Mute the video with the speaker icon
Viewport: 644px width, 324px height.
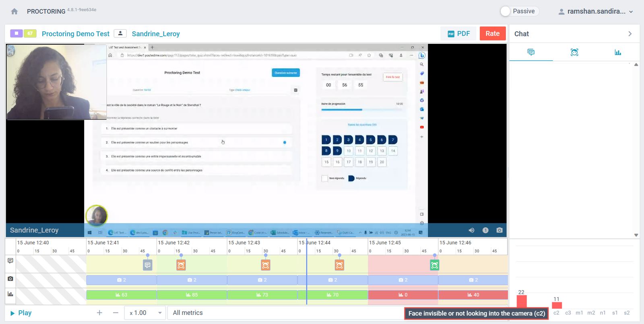(471, 230)
